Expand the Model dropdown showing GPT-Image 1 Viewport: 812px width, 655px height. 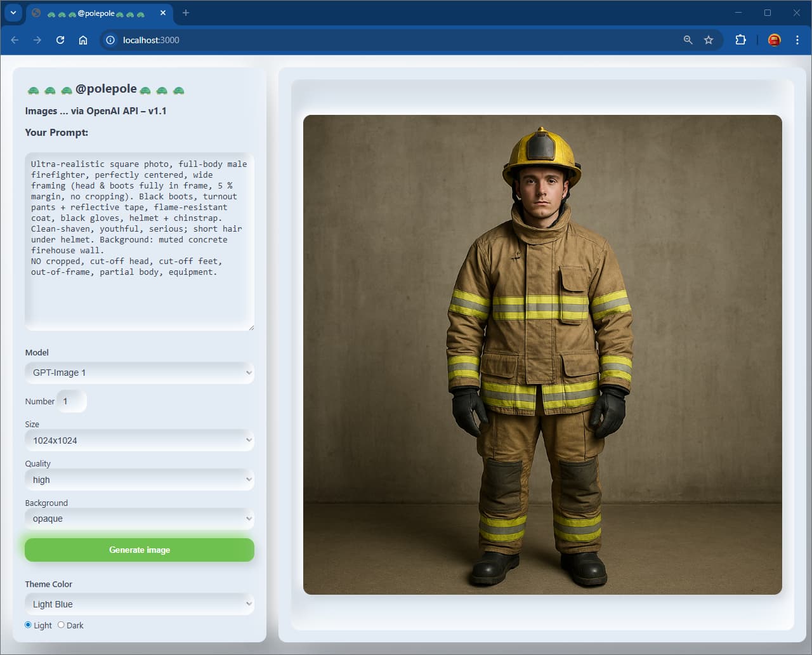(140, 373)
